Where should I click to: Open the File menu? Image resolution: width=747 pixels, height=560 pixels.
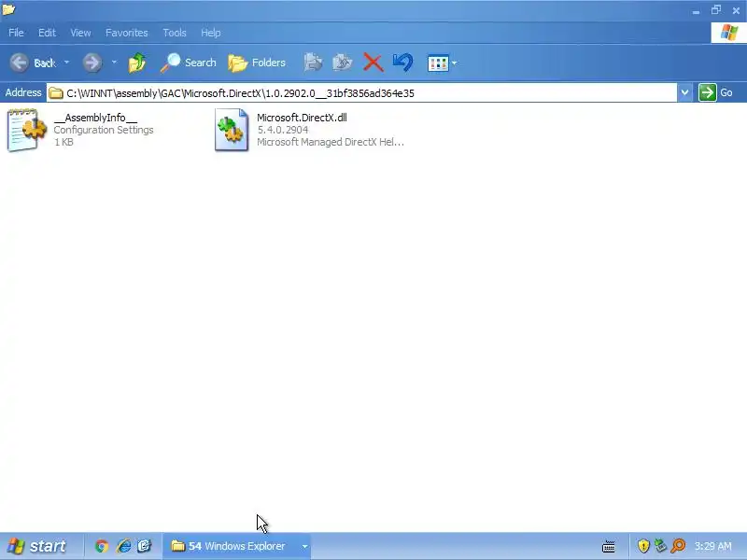tap(16, 33)
